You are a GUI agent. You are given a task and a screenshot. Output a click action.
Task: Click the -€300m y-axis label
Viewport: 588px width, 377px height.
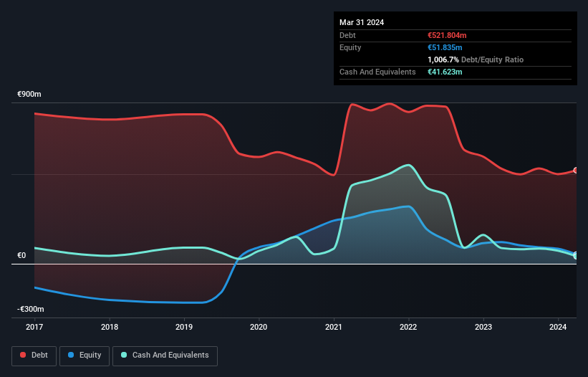[x=30, y=309]
